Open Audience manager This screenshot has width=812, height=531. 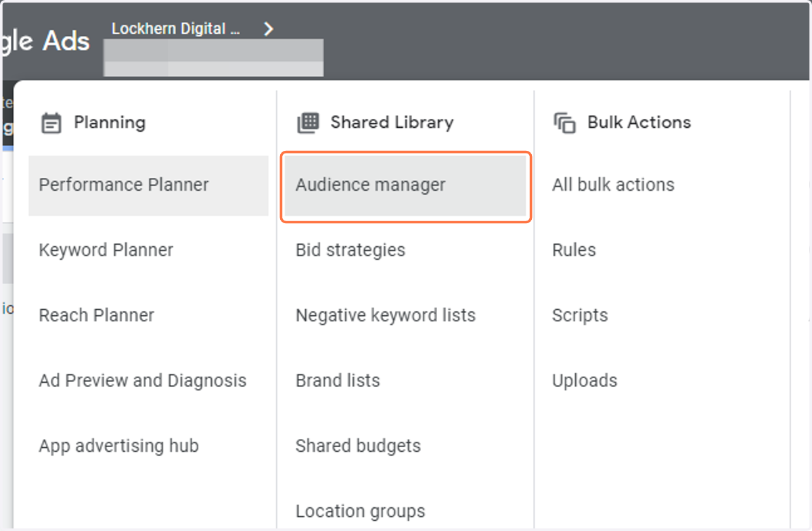(405, 185)
